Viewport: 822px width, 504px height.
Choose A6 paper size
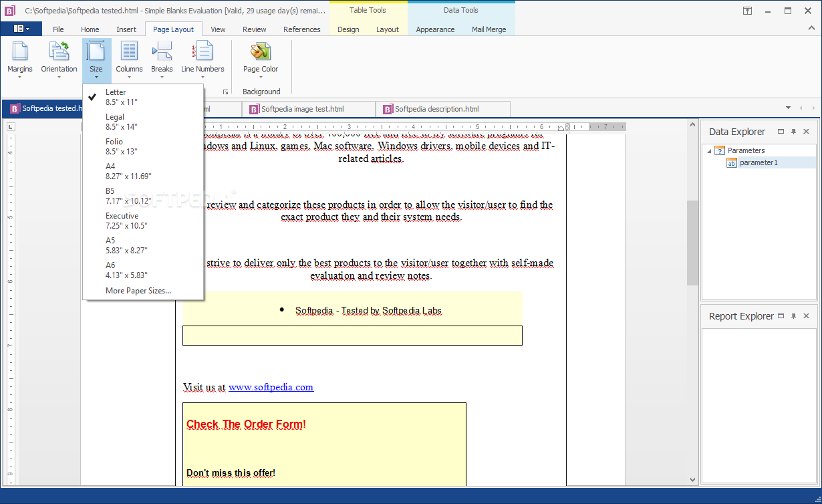tap(143, 270)
